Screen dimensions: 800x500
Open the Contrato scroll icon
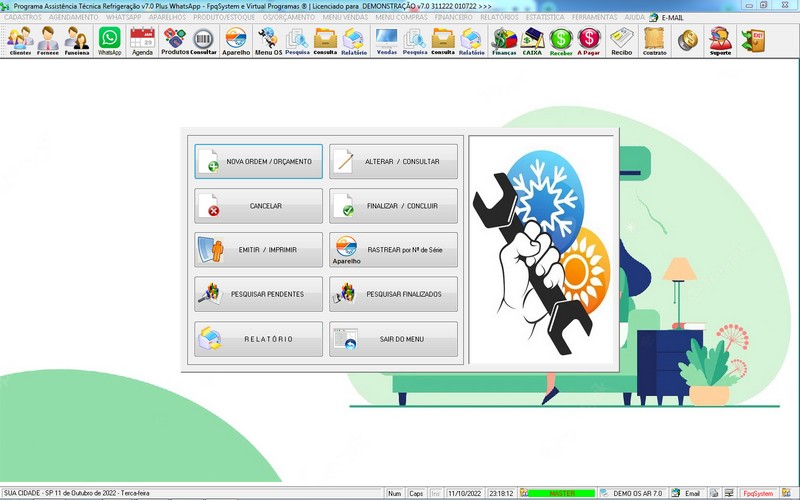pos(655,41)
